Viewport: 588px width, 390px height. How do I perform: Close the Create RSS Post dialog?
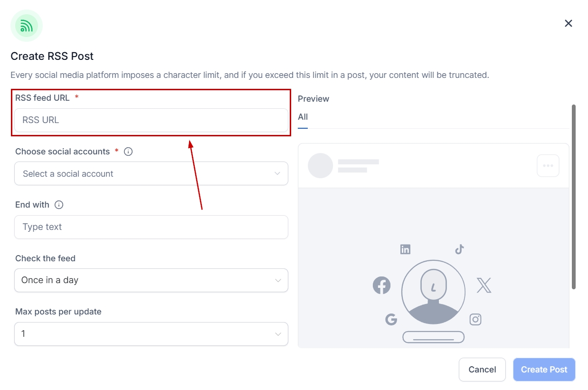(568, 23)
